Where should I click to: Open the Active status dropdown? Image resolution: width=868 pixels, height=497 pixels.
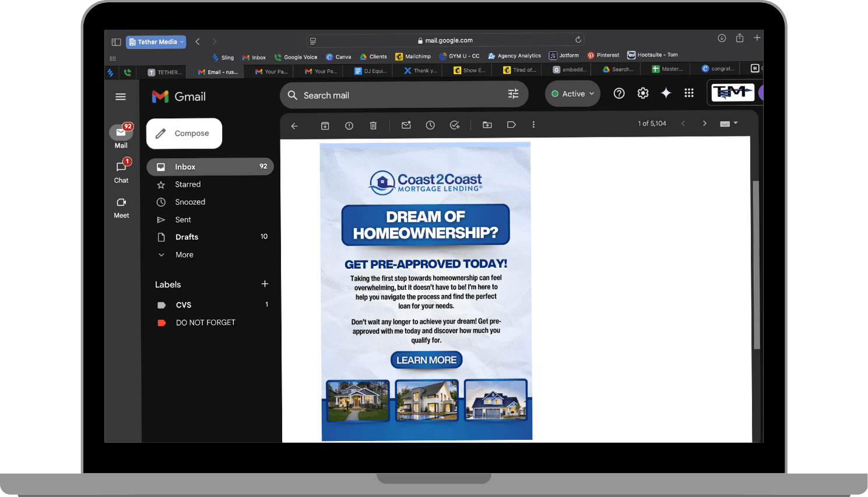tap(572, 94)
